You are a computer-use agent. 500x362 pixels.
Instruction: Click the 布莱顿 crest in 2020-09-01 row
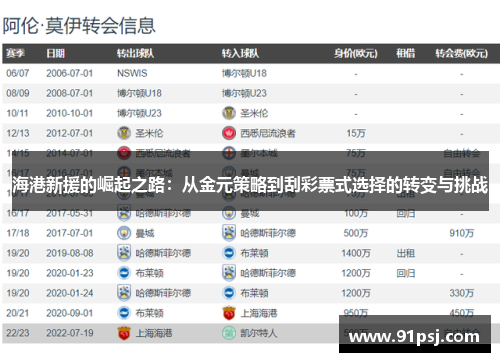(x=124, y=313)
